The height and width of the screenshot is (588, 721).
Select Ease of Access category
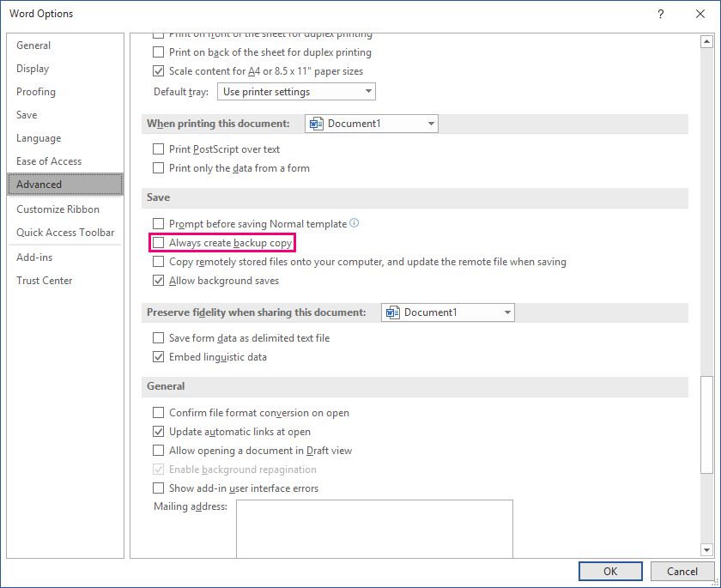pos(65,161)
